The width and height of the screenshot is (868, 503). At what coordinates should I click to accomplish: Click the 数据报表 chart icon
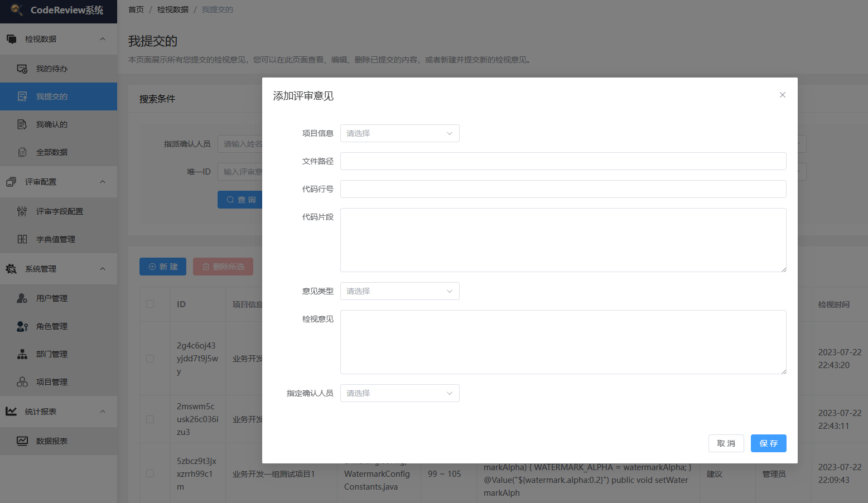[x=22, y=441]
